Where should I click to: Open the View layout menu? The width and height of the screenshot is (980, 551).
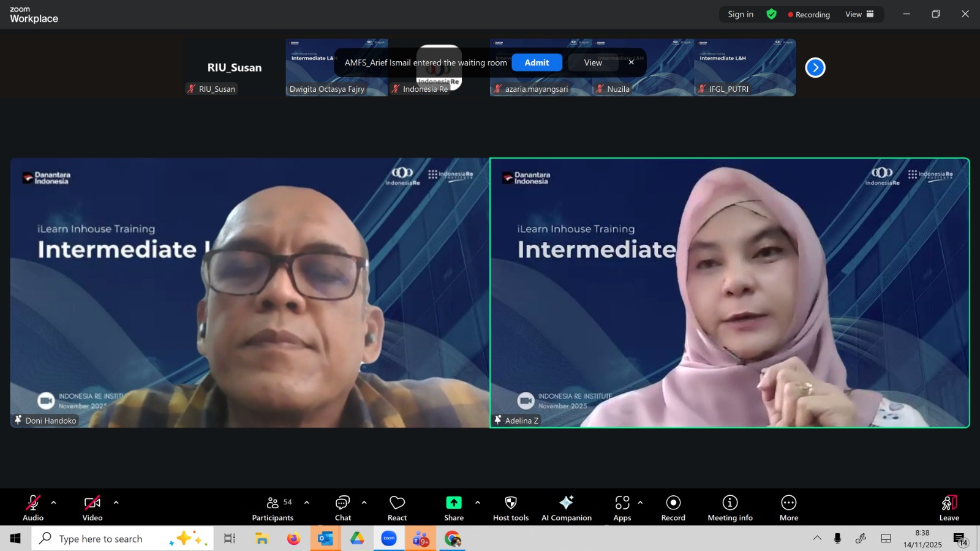click(x=859, y=14)
